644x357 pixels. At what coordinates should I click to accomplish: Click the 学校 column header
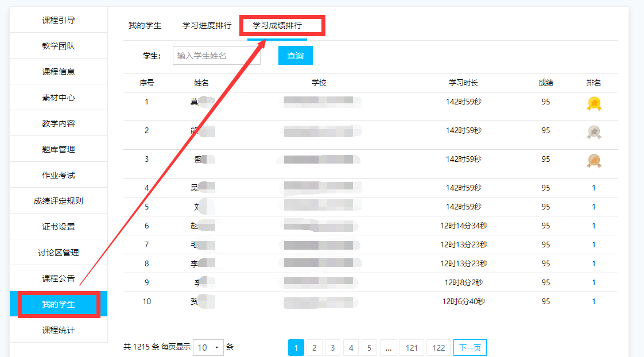click(x=319, y=83)
